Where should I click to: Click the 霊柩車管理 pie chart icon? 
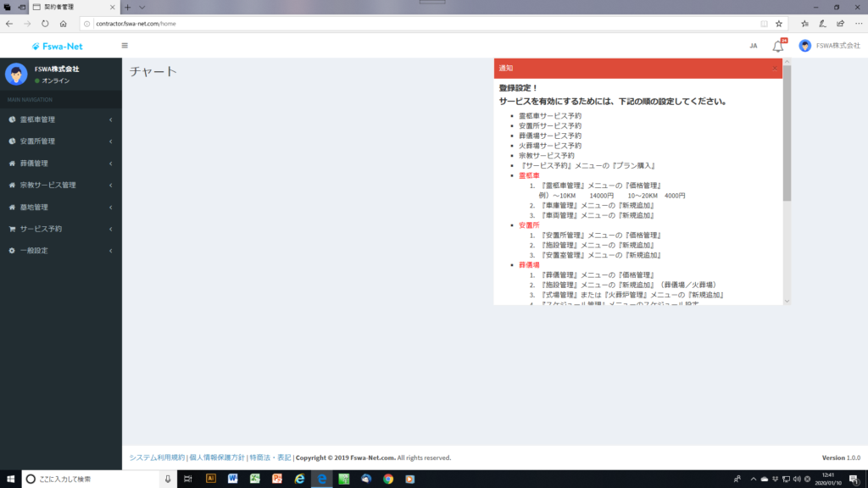(12, 119)
